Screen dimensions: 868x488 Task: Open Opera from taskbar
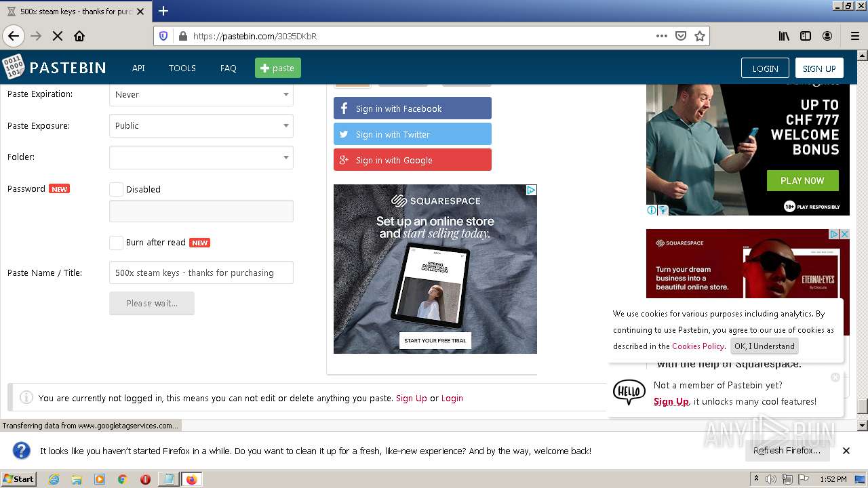coord(145,479)
